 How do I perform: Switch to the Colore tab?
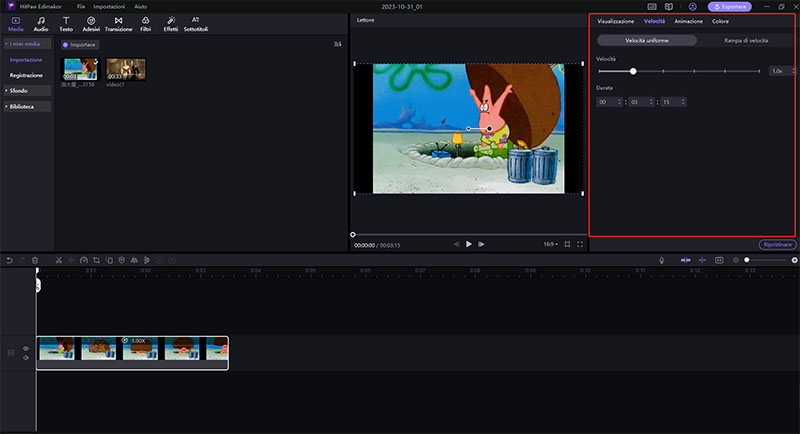coord(720,21)
